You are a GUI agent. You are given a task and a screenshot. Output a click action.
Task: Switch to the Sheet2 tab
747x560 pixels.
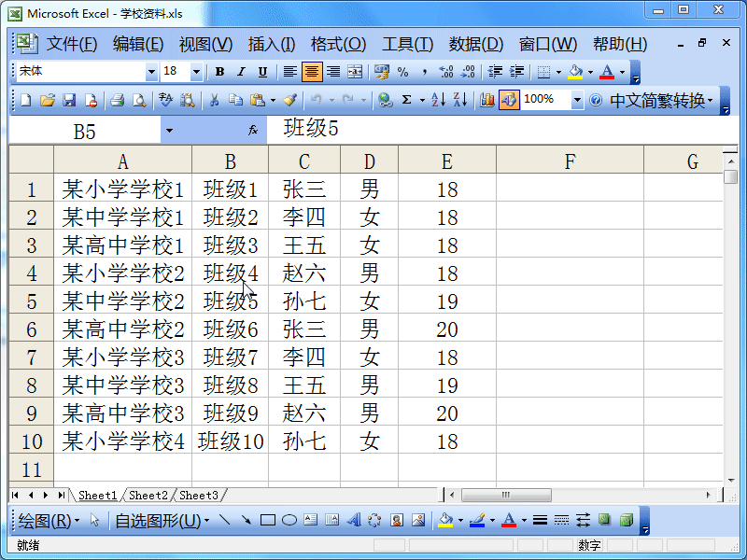pos(148,496)
